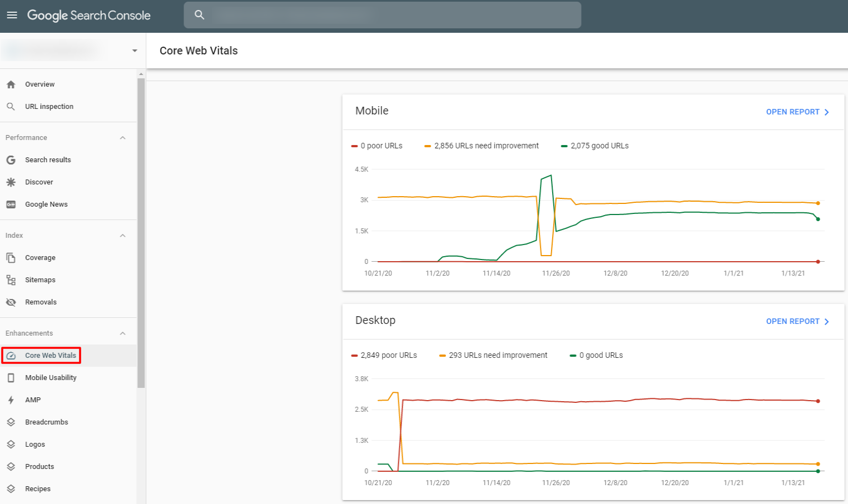Open the hamburger navigation menu
The height and width of the screenshot is (504, 848).
[x=12, y=15]
